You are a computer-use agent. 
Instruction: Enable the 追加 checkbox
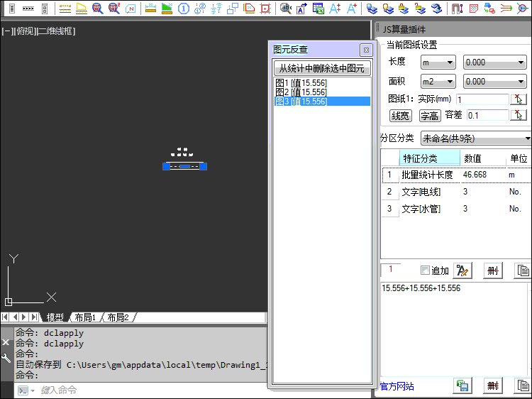coord(425,270)
